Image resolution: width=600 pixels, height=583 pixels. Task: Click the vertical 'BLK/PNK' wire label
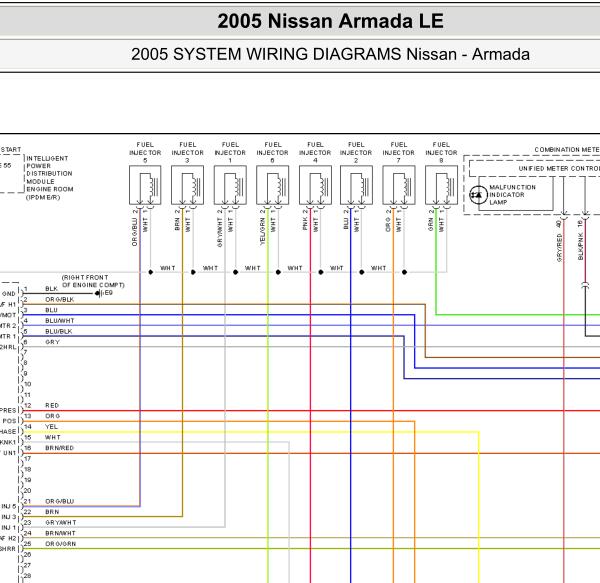[x=580, y=246]
